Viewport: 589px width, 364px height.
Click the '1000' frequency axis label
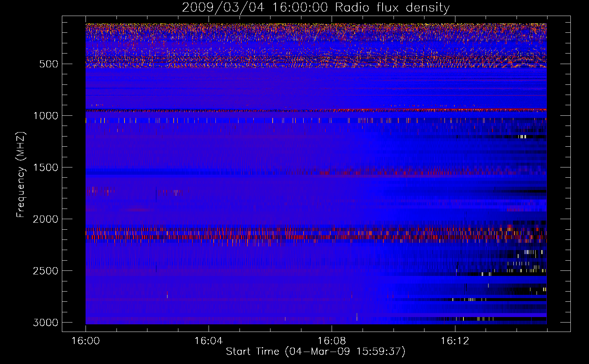[x=46, y=116]
